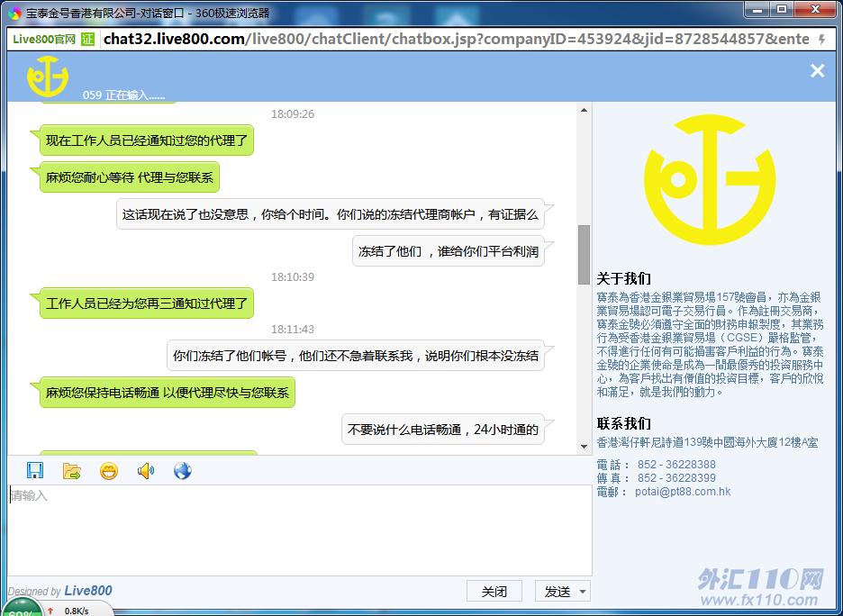Click the chat scrollbar down arrow
Viewport: 843px width, 616px height.
(x=584, y=446)
